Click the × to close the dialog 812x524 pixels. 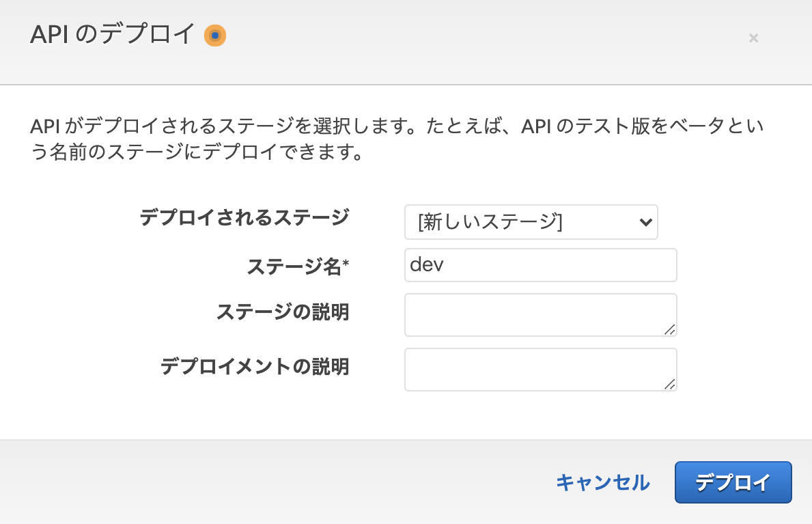coord(753,38)
